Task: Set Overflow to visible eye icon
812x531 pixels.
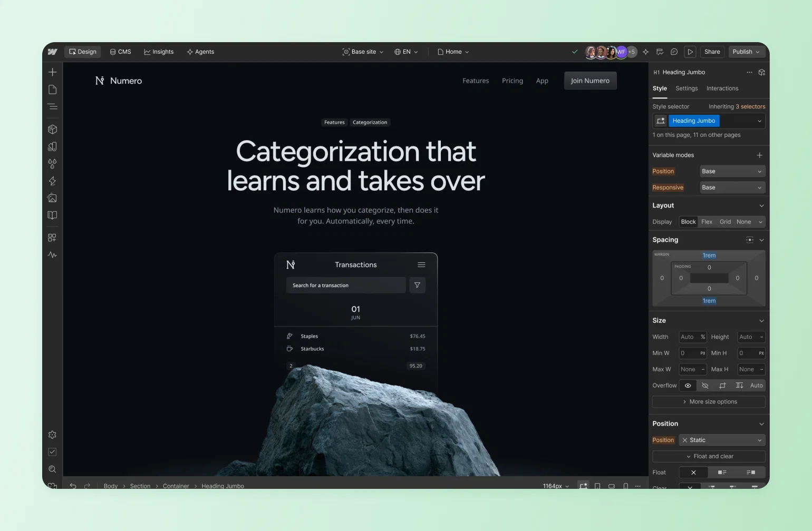Action: (x=688, y=386)
